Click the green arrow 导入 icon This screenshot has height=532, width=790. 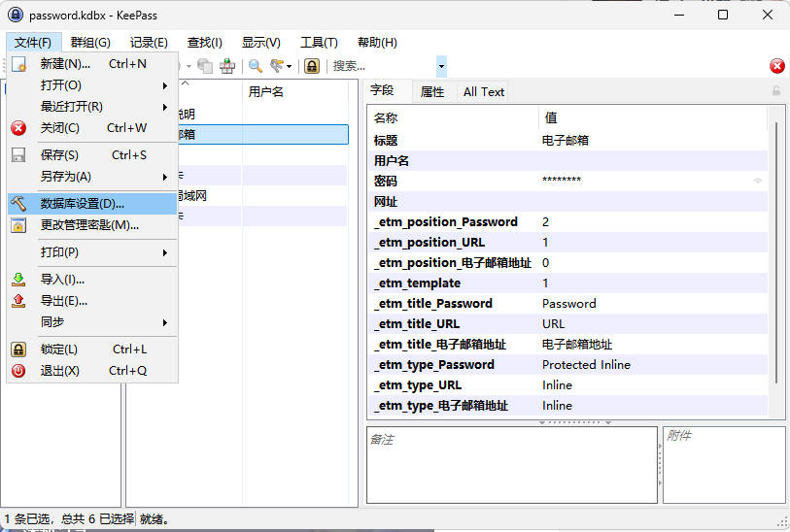click(x=18, y=280)
